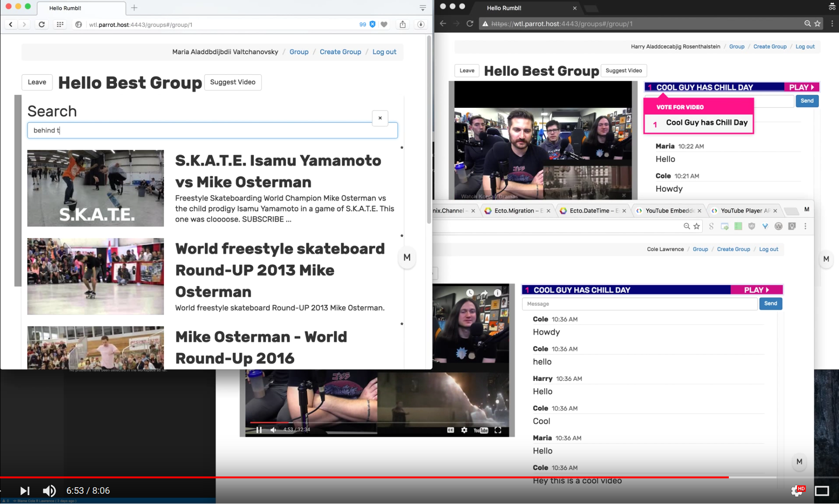Viewport: 839px width, 504px height.
Task: Open the three-dot menu in dark Chrome window
Action: click(832, 23)
